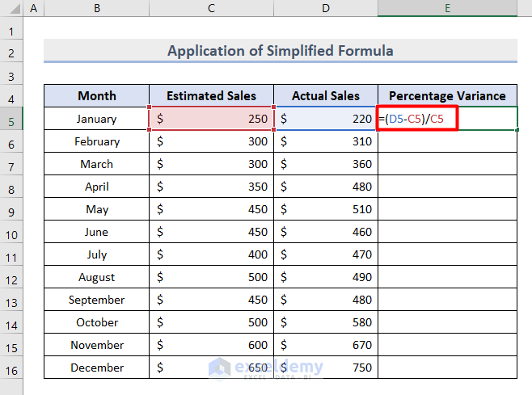Click the December month cell
Screen dimensions: 532x395
(x=96, y=368)
